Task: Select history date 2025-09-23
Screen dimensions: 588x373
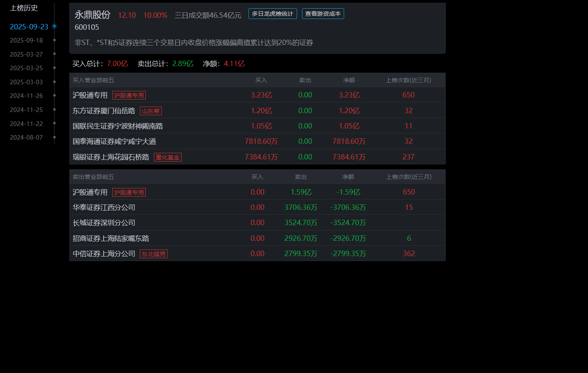Action: [29, 27]
